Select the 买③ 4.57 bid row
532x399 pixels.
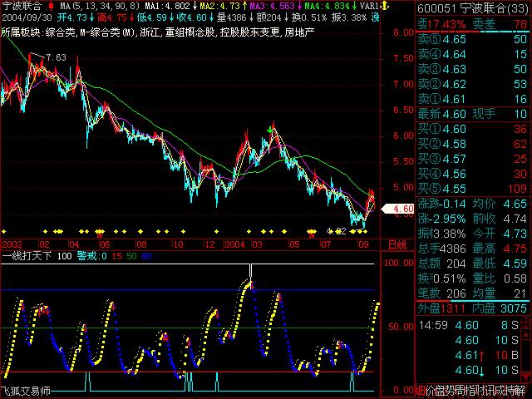pyautogui.click(x=472, y=159)
